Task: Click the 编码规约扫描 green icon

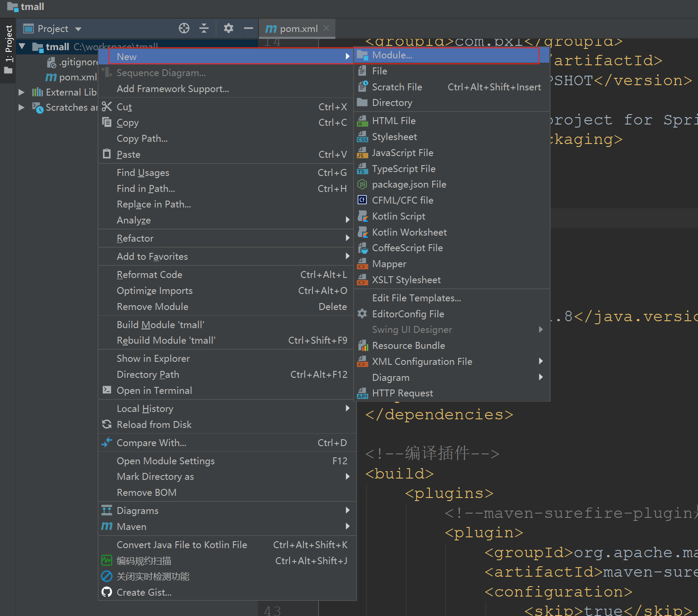Action: [107, 560]
